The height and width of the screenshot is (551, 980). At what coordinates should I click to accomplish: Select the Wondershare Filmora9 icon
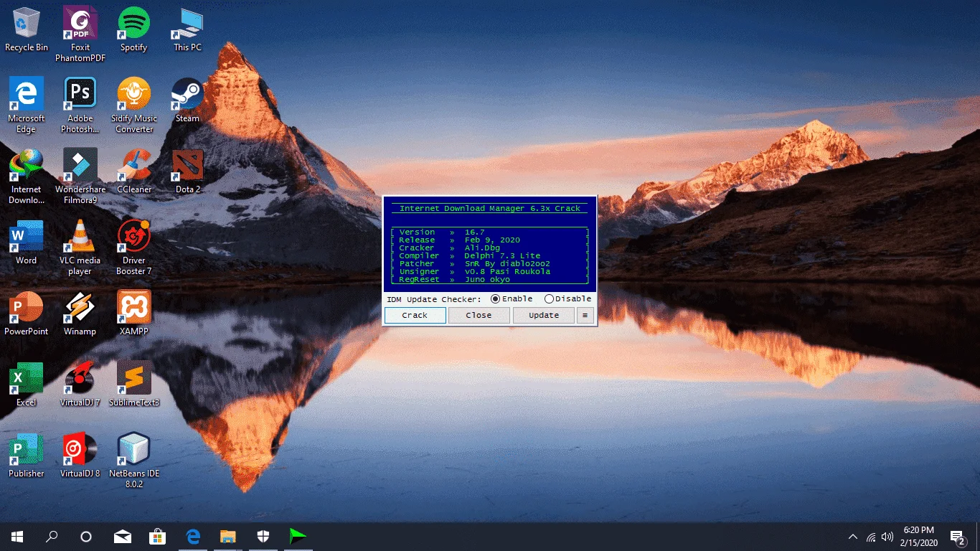tap(80, 176)
